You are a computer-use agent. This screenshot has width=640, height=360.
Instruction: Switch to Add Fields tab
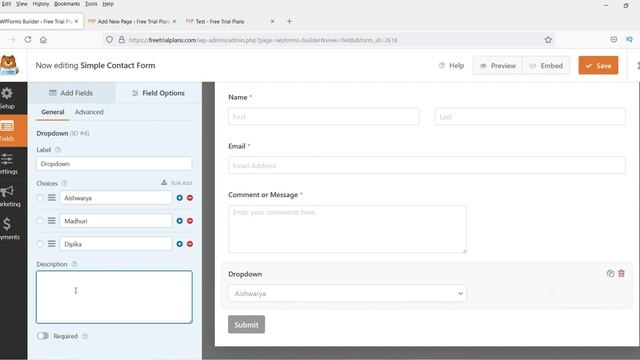click(x=71, y=93)
